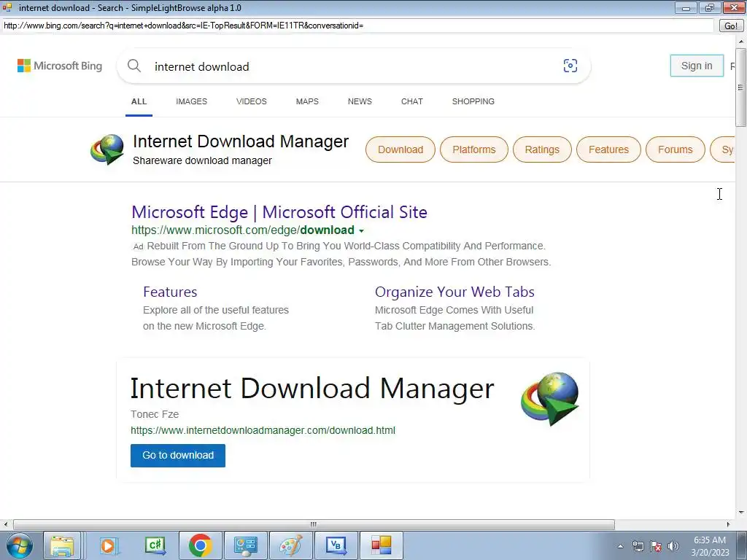The height and width of the screenshot is (560, 747).
Task: Click the horizontal scrollbar thumb
Action: (314, 524)
